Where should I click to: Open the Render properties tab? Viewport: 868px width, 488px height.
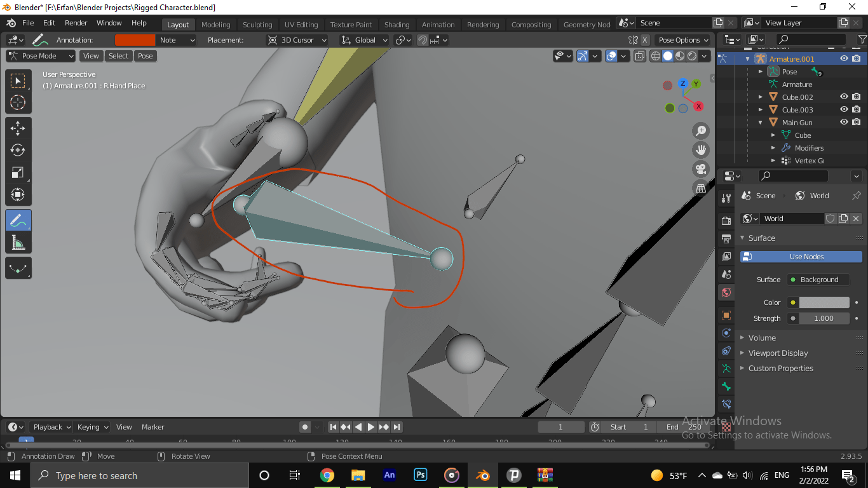click(725, 220)
